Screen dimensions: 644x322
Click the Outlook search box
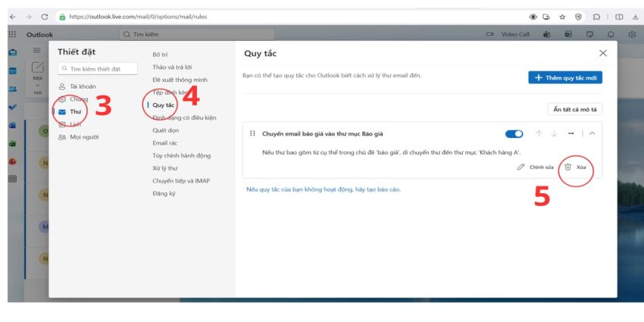(197, 35)
